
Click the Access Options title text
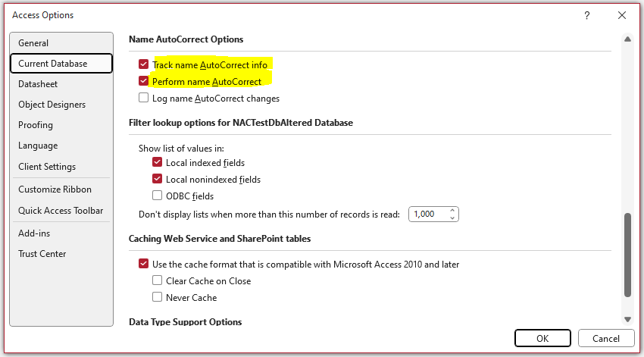[42, 15]
